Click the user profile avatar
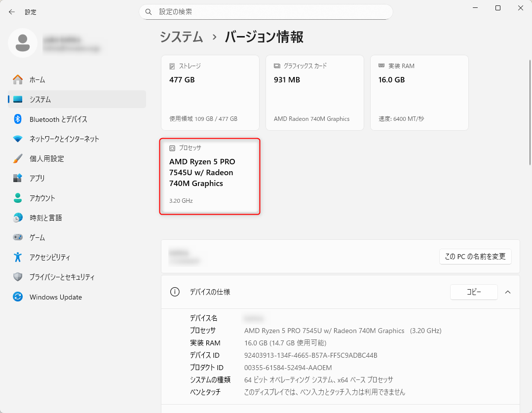Viewport: 532px width, 413px height. click(x=23, y=43)
